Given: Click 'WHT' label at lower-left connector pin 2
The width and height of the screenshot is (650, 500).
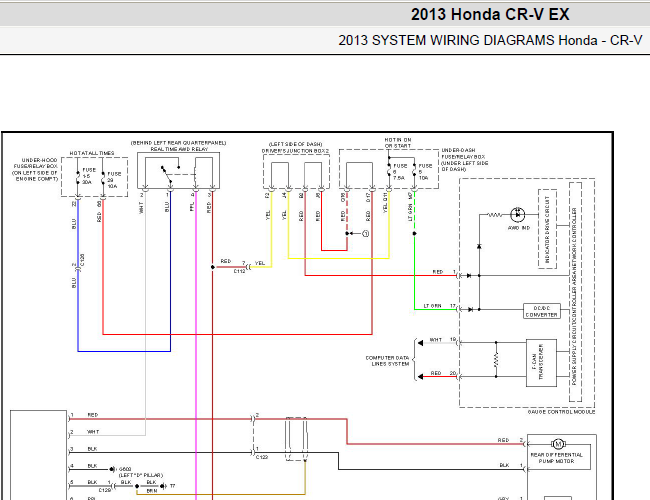Looking at the screenshot, I should [x=93, y=432].
